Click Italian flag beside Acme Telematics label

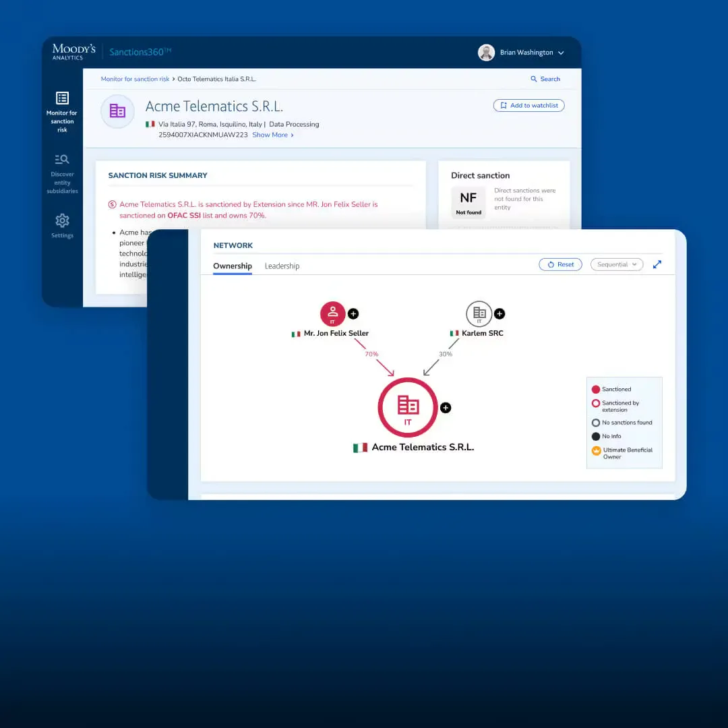pos(360,448)
